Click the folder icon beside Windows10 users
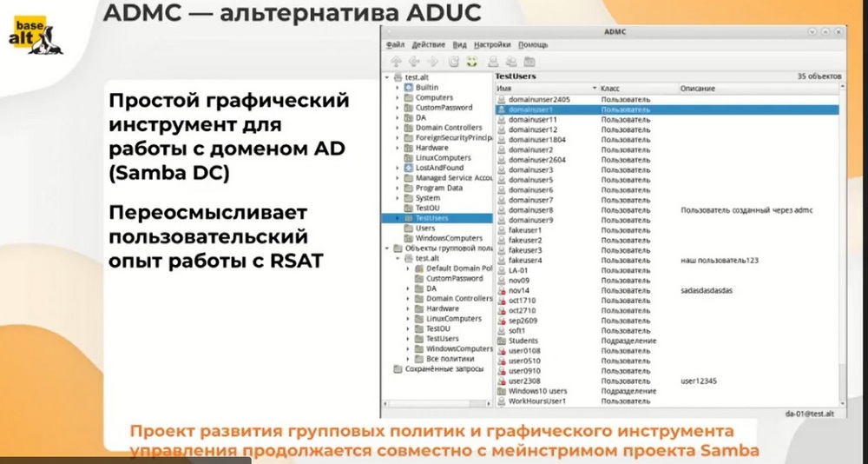 click(x=502, y=391)
